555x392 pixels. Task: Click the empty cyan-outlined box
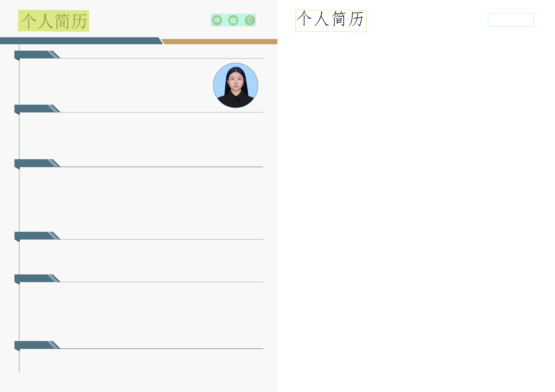click(x=510, y=20)
